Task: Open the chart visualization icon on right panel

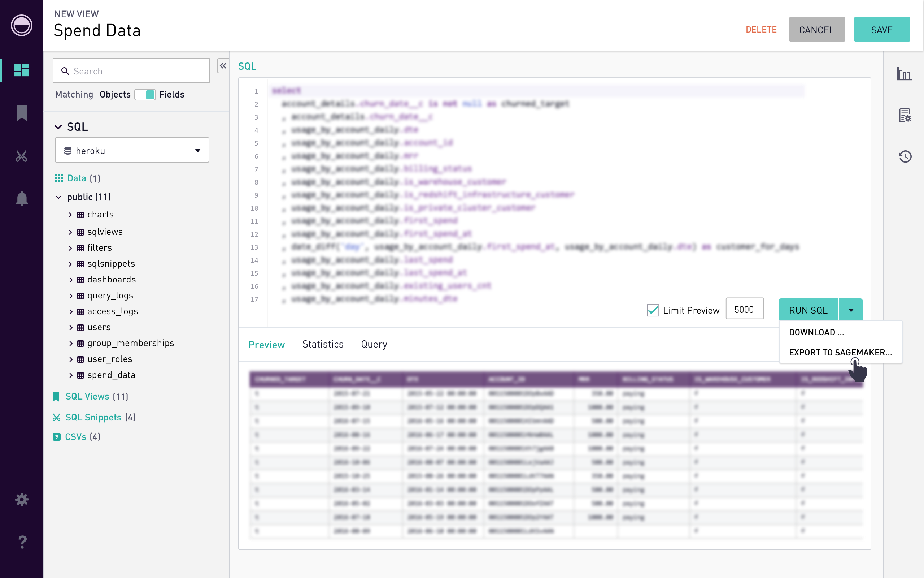Action: point(904,73)
